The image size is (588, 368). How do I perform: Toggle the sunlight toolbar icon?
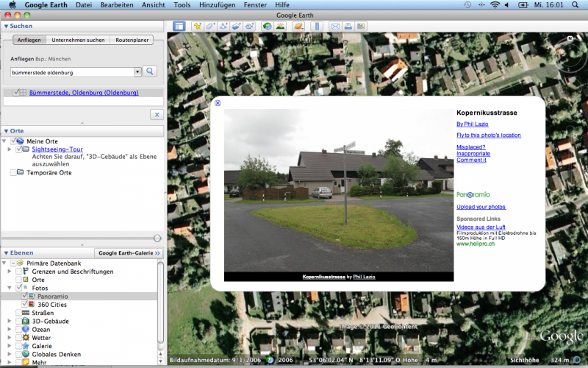click(x=280, y=26)
